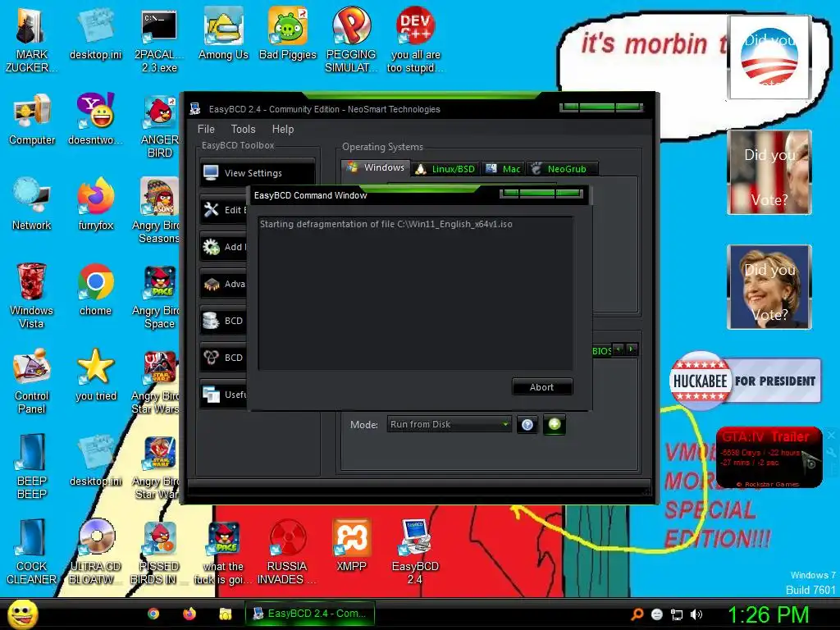This screenshot has width=840, height=630.
Task: Select the EasyBCD 2.4 desktop shortcut
Action: click(x=415, y=551)
